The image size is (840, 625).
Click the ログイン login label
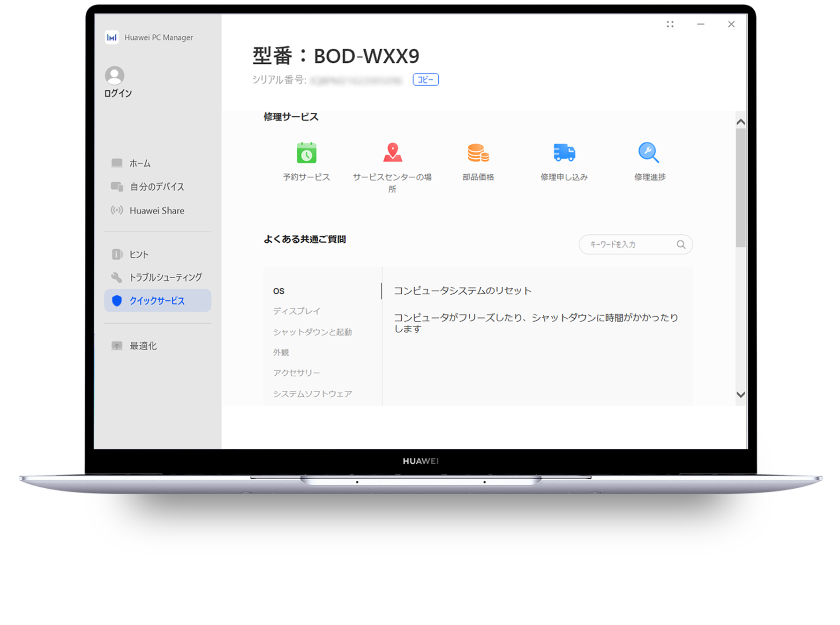click(x=118, y=93)
